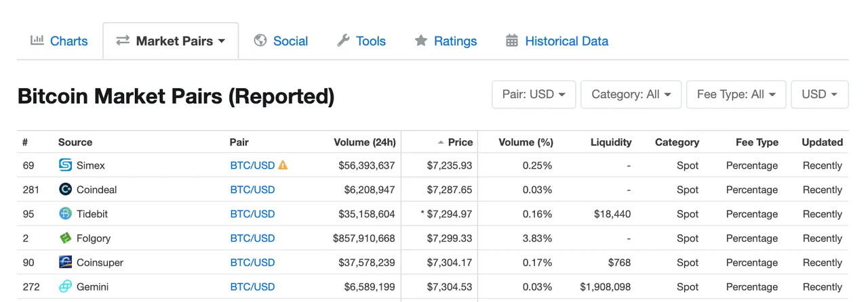Click the volume $56,393,637 cell
The image size is (868, 302).
tap(367, 165)
